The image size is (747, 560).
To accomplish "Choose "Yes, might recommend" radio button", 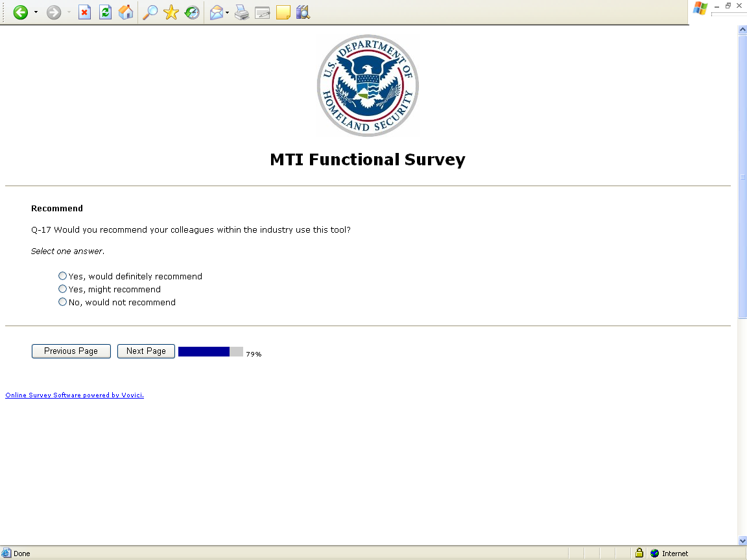I will tap(63, 289).
